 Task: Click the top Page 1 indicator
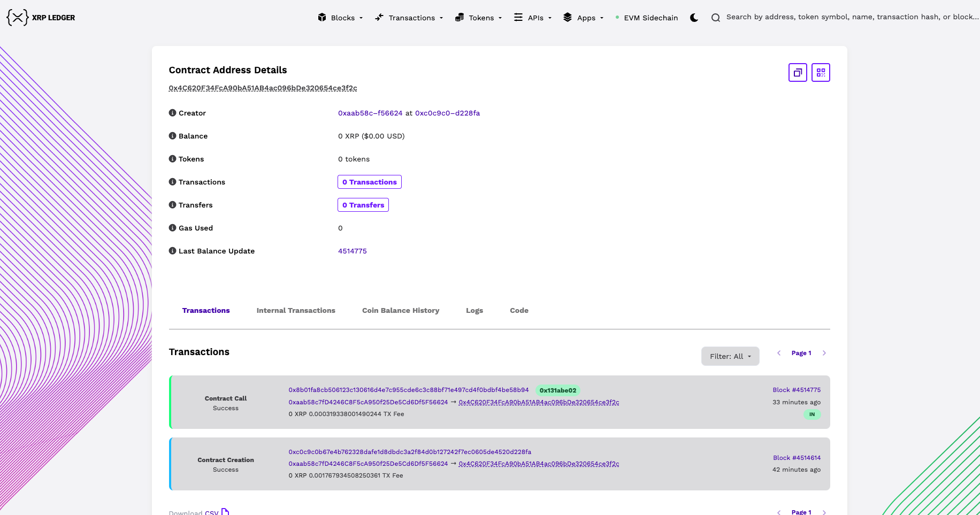coord(801,353)
